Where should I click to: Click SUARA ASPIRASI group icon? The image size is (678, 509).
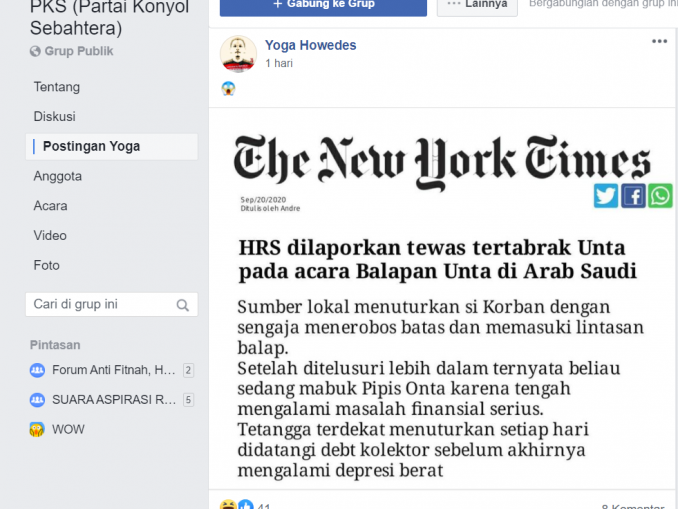[x=37, y=400]
